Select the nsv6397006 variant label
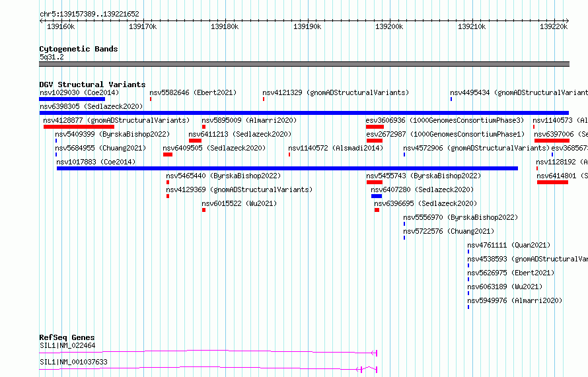This screenshot has height=377, width=588. click(x=561, y=134)
